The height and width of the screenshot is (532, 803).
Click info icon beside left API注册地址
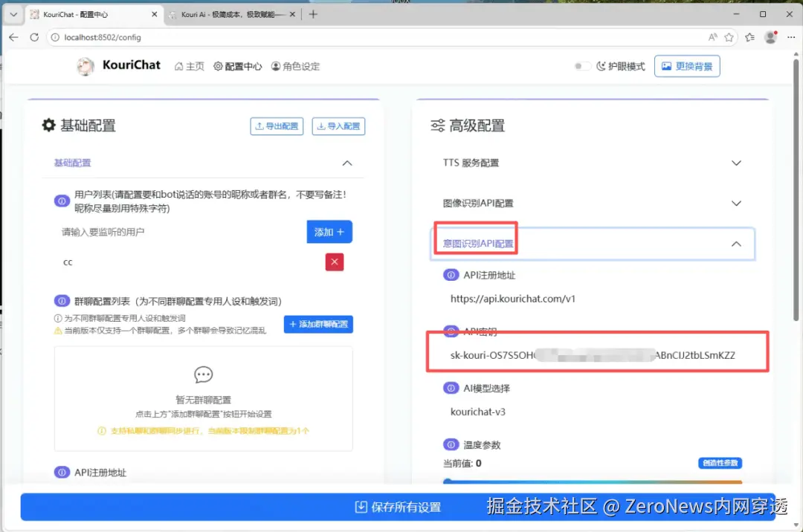(x=62, y=472)
